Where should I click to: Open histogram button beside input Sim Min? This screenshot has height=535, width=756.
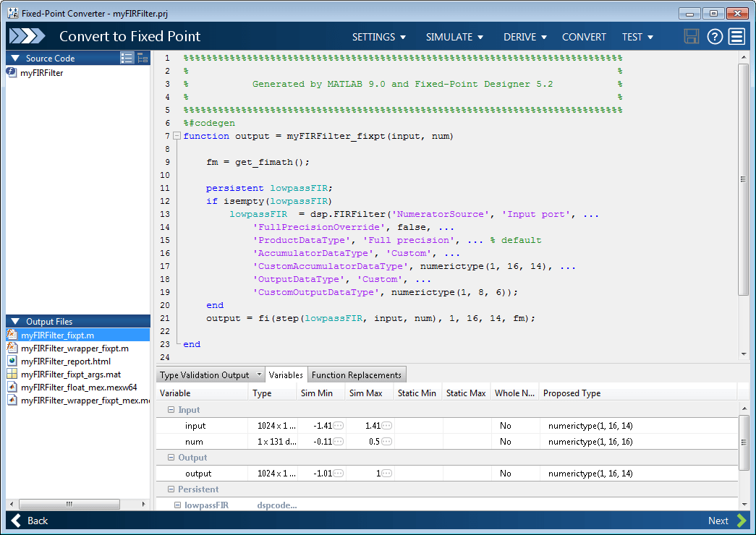[x=338, y=426]
